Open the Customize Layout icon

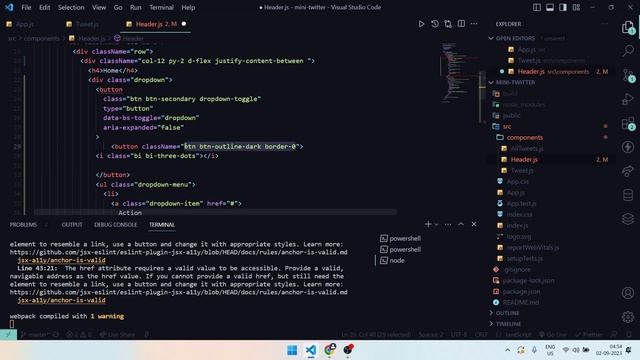click(576, 7)
